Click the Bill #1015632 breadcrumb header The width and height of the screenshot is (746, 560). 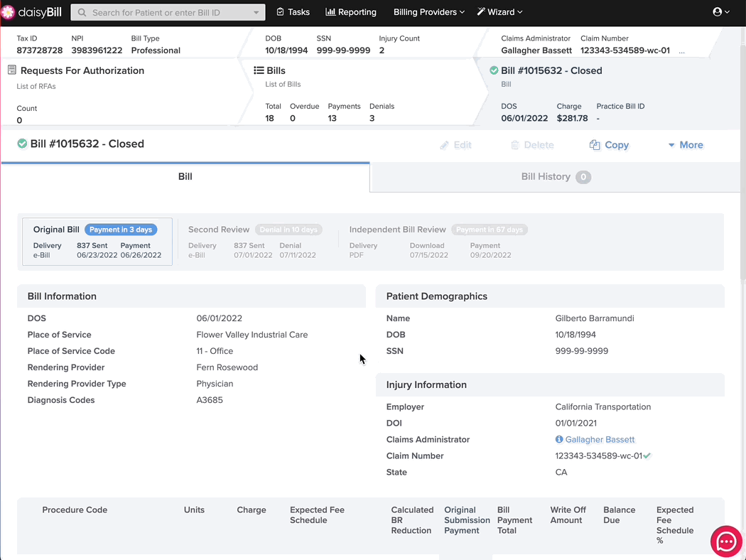(x=551, y=70)
